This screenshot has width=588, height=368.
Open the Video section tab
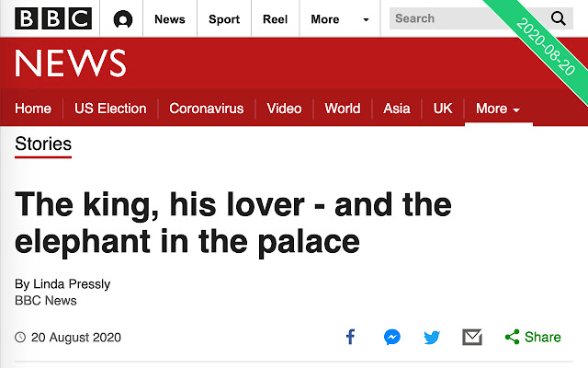284,109
